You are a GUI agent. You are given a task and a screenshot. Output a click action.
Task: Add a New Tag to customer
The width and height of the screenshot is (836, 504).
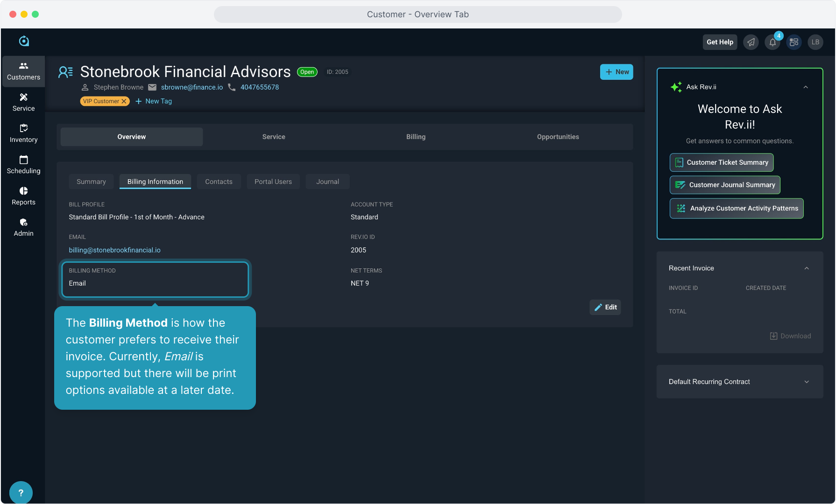(x=154, y=101)
